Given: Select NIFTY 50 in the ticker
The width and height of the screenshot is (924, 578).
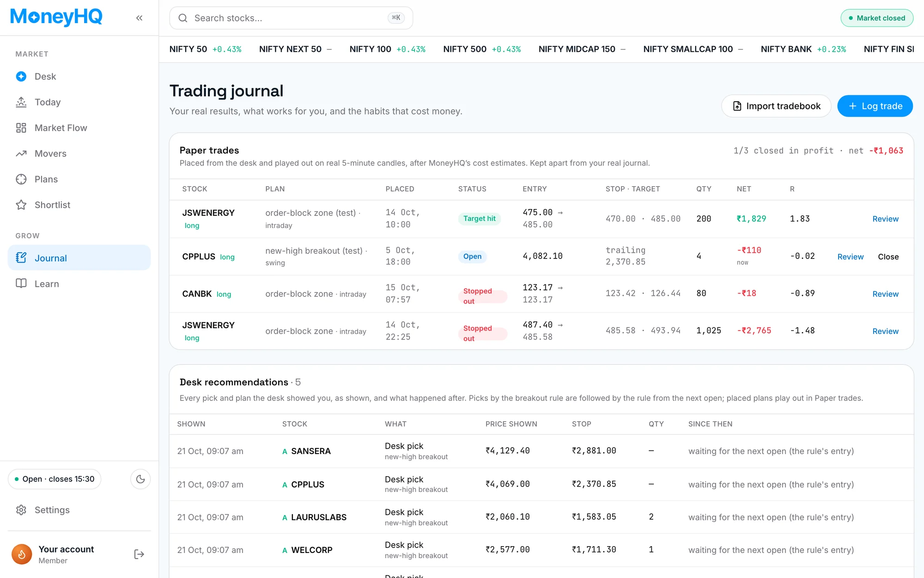Looking at the screenshot, I should pos(205,49).
